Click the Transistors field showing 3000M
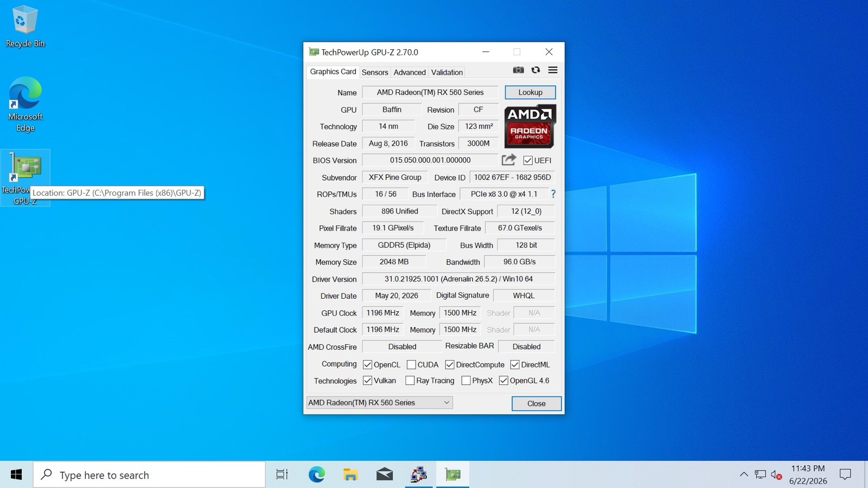 (478, 143)
